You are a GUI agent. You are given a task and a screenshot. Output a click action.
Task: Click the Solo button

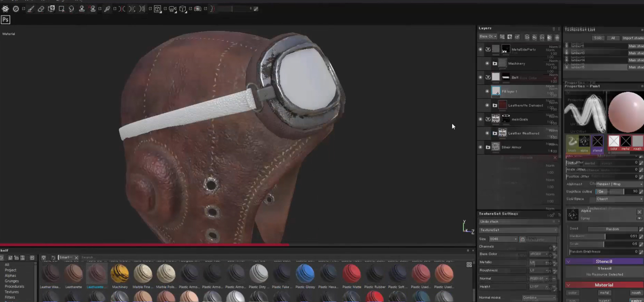coord(598,38)
